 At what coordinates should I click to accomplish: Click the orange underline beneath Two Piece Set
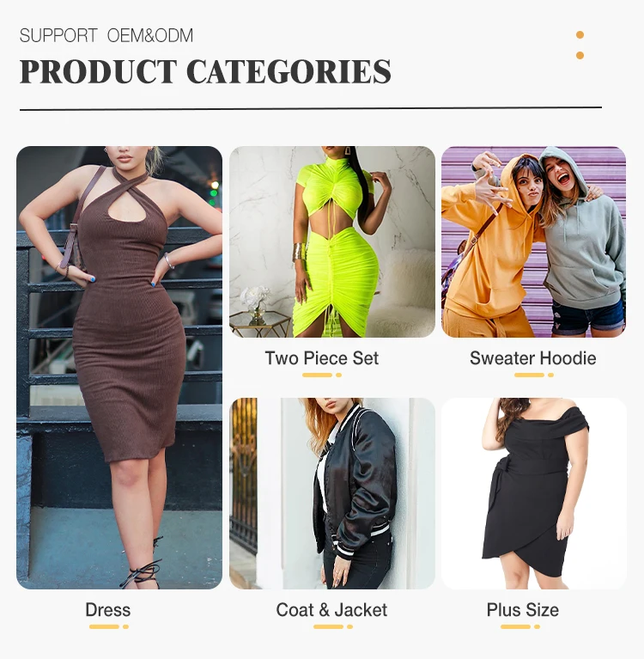tap(322, 375)
